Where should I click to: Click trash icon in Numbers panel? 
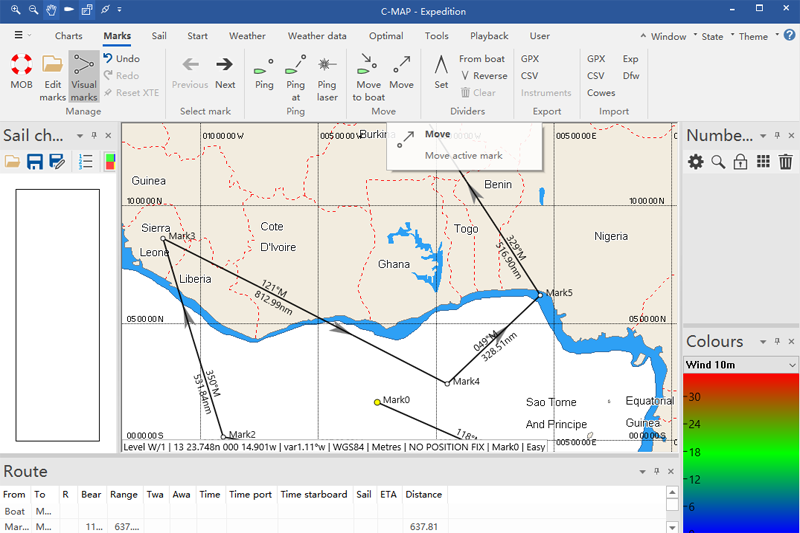(x=786, y=162)
